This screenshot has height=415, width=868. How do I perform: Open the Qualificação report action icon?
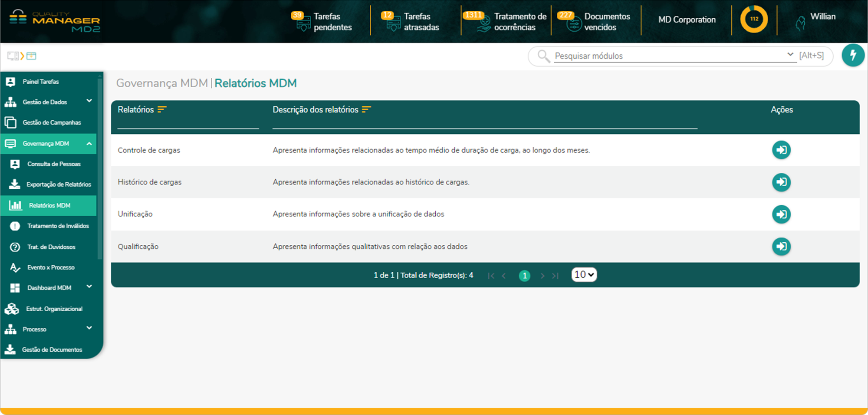pos(781,247)
